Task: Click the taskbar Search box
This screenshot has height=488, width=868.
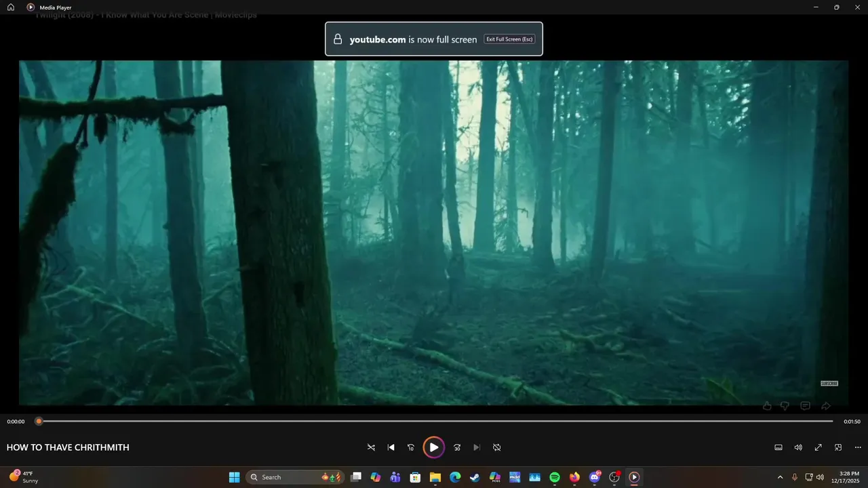Action: click(x=295, y=477)
